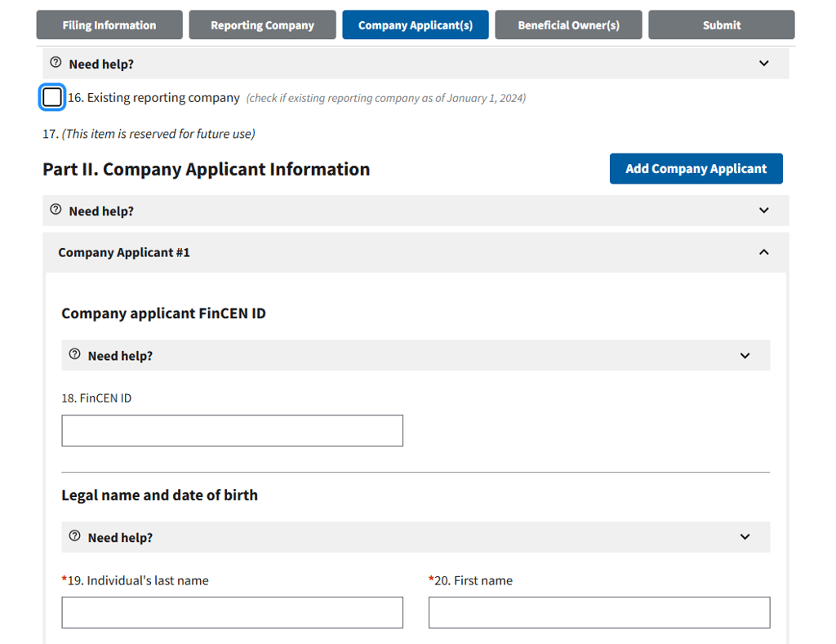Click help icon under Legal name and date of birth
This screenshot has height=644, width=836.
[74, 536]
